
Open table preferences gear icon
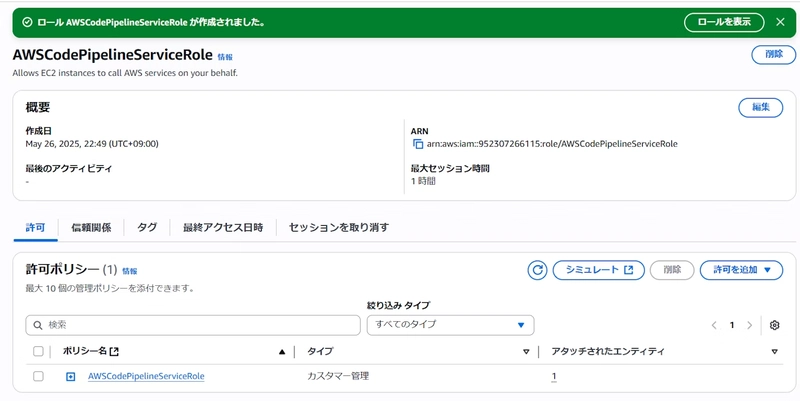coord(774,325)
